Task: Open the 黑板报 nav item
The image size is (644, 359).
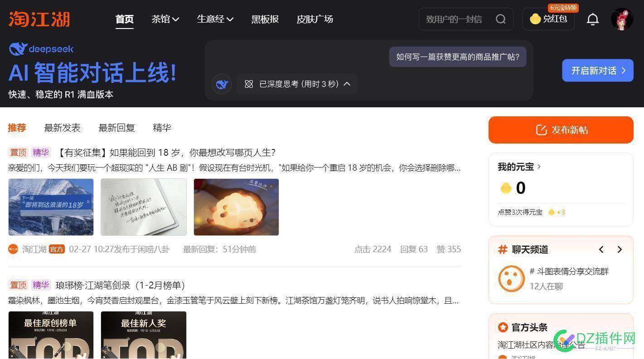Action: click(x=265, y=19)
